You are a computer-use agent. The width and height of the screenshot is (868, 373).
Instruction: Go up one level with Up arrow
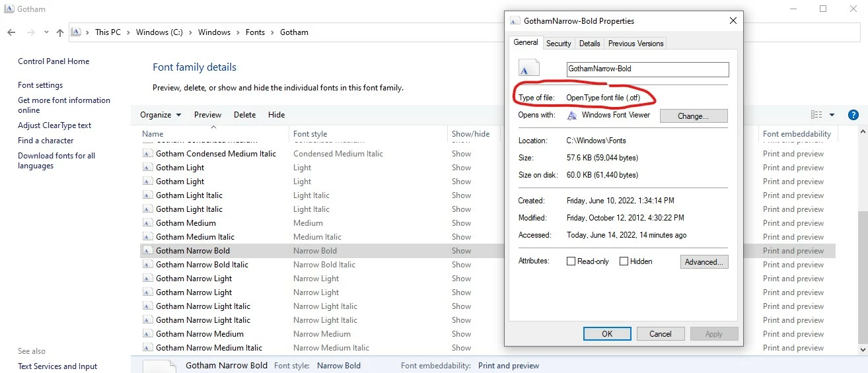60,32
